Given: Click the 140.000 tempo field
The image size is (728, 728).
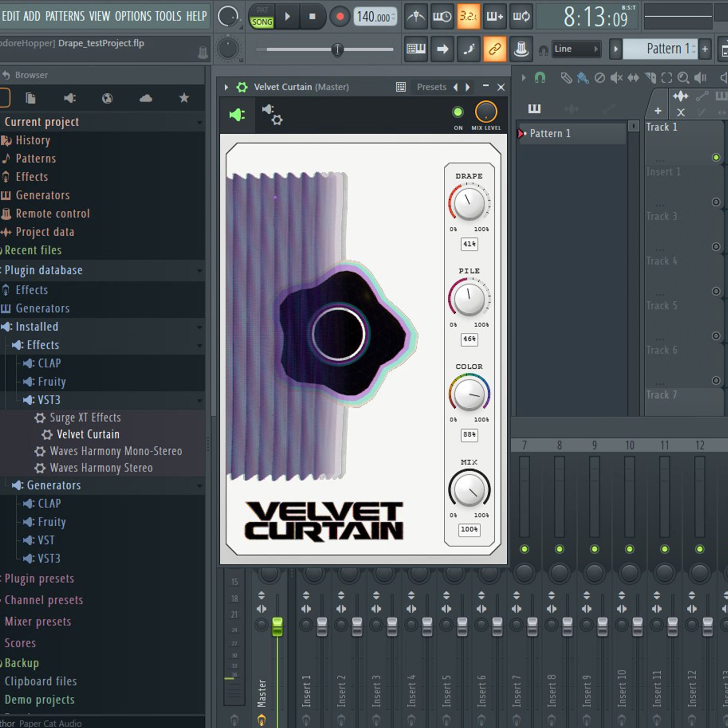Looking at the screenshot, I should coord(375,17).
